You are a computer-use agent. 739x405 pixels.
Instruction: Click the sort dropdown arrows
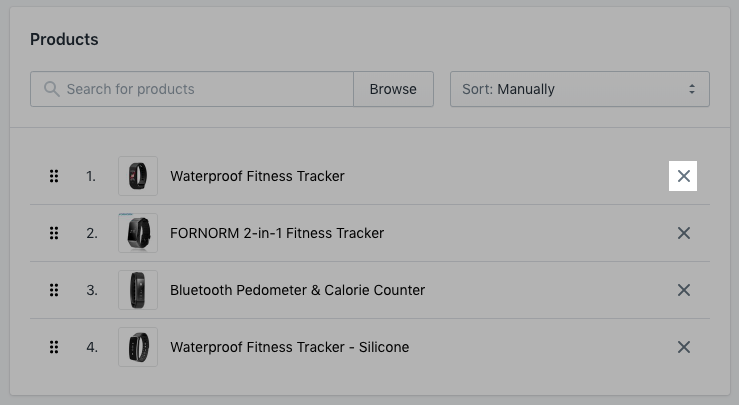click(691, 89)
